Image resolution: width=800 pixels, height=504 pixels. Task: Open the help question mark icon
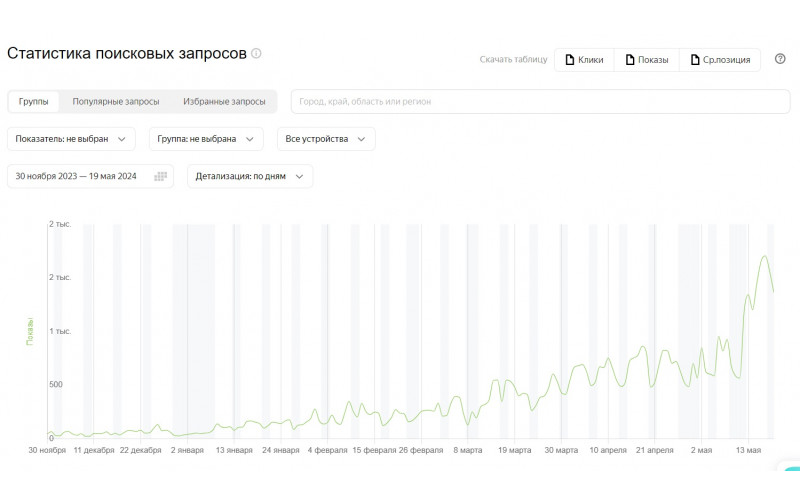[780, 59]
